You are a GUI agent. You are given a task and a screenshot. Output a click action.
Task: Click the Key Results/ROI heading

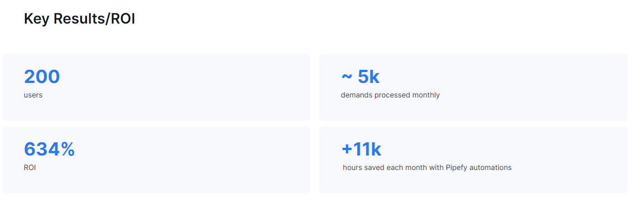tap(79, 19)
